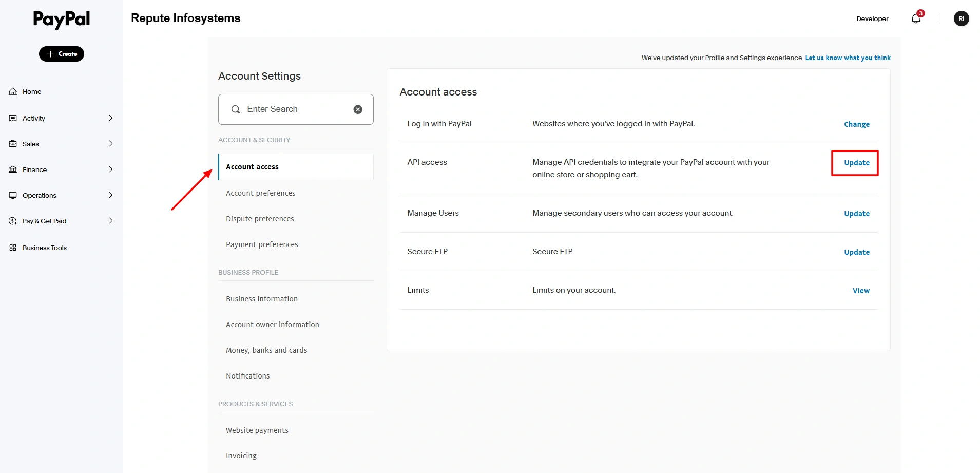The width and height of the screenshot is (980, 473).
Task: Open Money, banks and cards
Action: click(266, 350)
